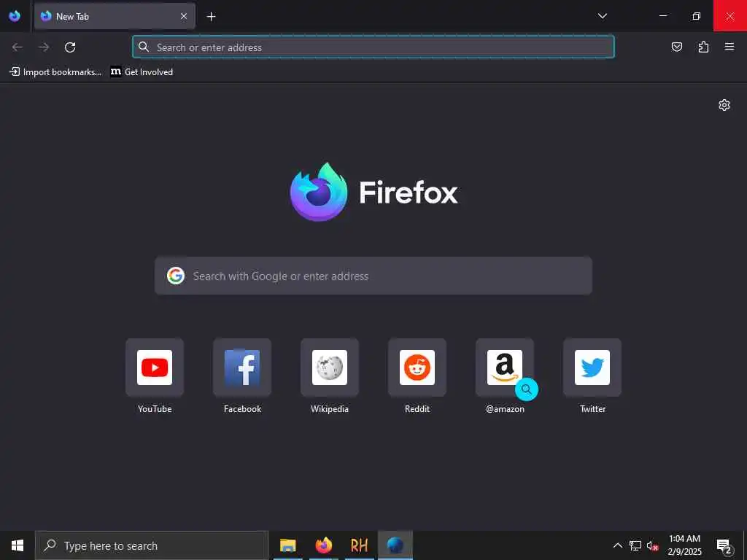Open muted volume tray icon
747x560 pixels.
tap(653, 545)
